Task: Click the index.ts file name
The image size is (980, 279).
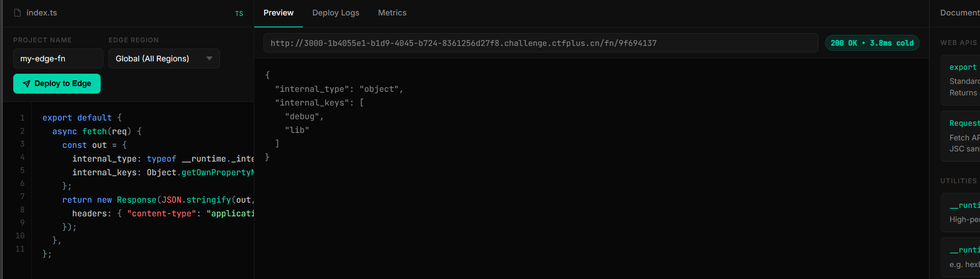Action: (41, 13)
